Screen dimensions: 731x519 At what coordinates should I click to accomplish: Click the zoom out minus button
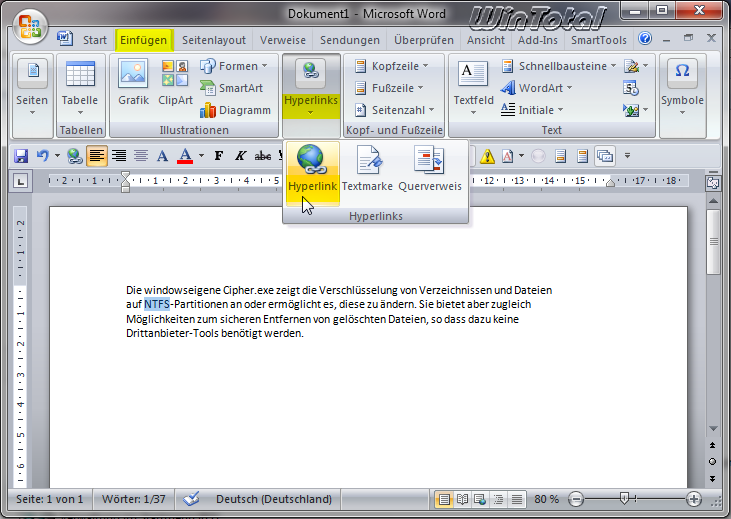(576, 499)
